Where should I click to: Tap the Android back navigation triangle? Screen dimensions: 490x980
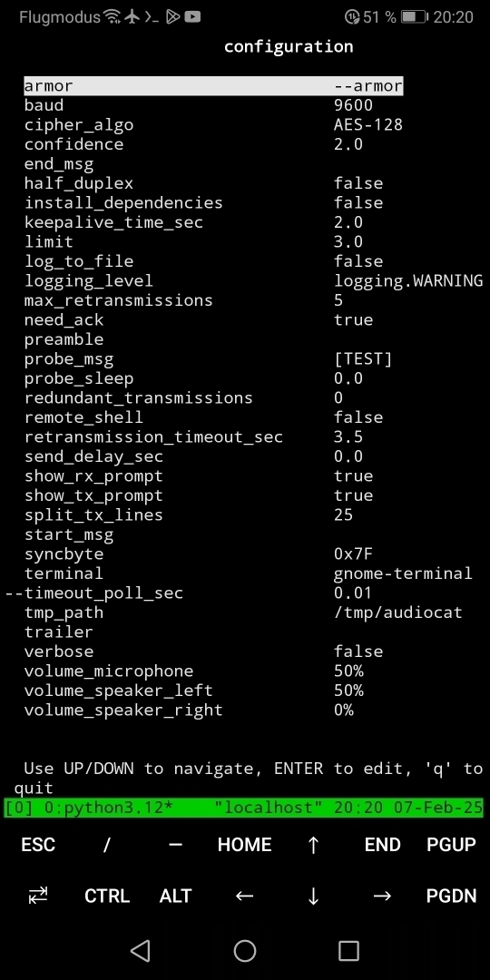pos(141,951)
